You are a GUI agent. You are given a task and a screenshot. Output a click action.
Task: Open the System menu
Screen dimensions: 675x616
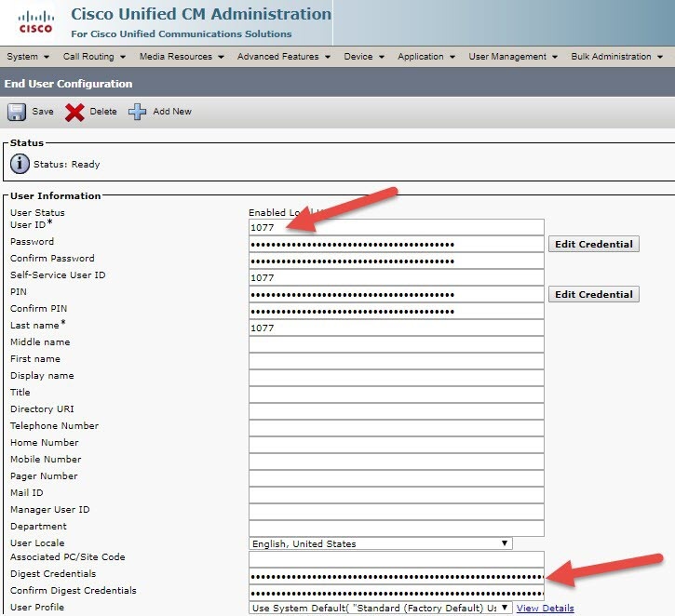[28, 57]
